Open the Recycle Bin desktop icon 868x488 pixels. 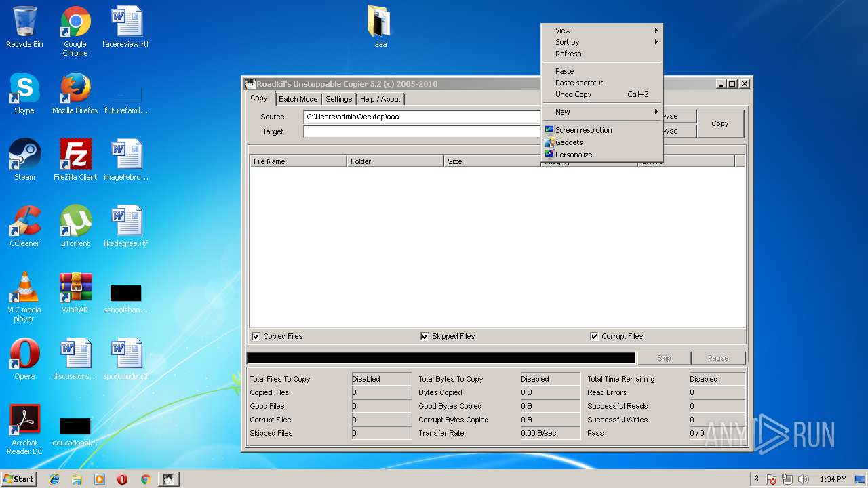[x=24, y=27]
